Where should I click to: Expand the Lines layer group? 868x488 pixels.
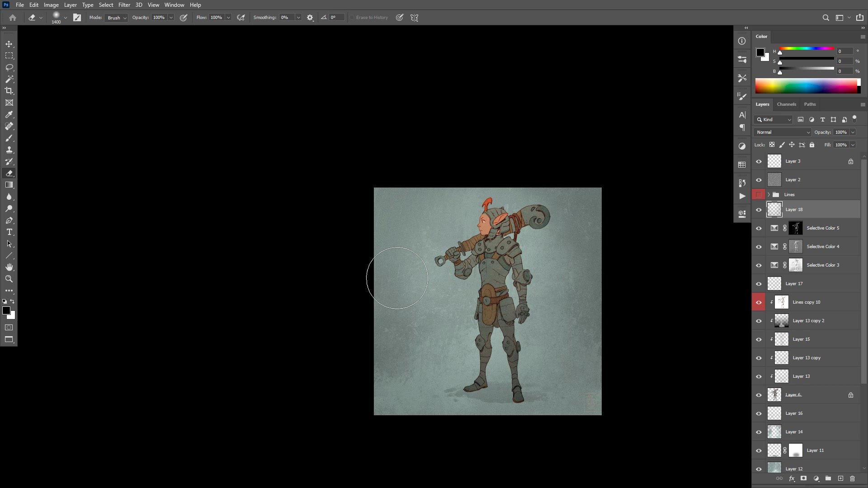(768, 194)
